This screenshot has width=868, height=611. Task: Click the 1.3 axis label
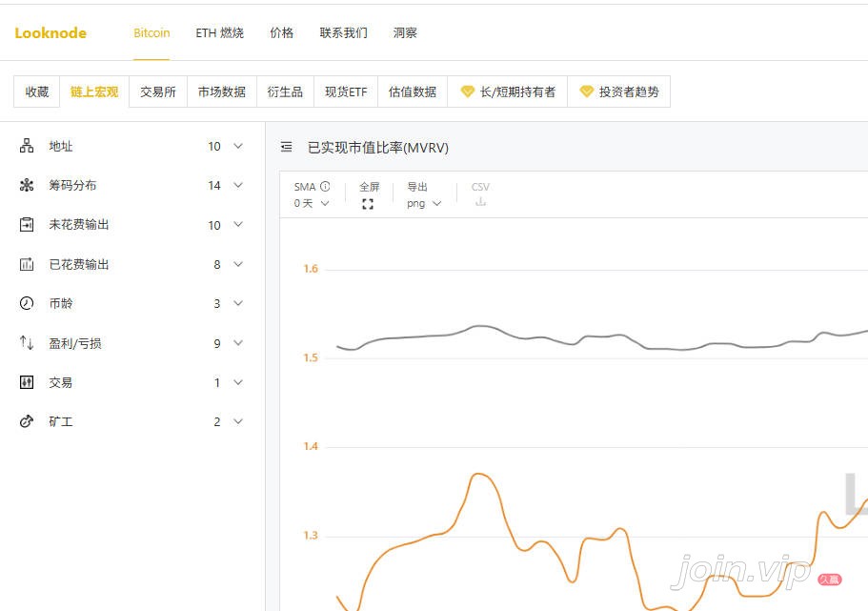tap(311, 536)
